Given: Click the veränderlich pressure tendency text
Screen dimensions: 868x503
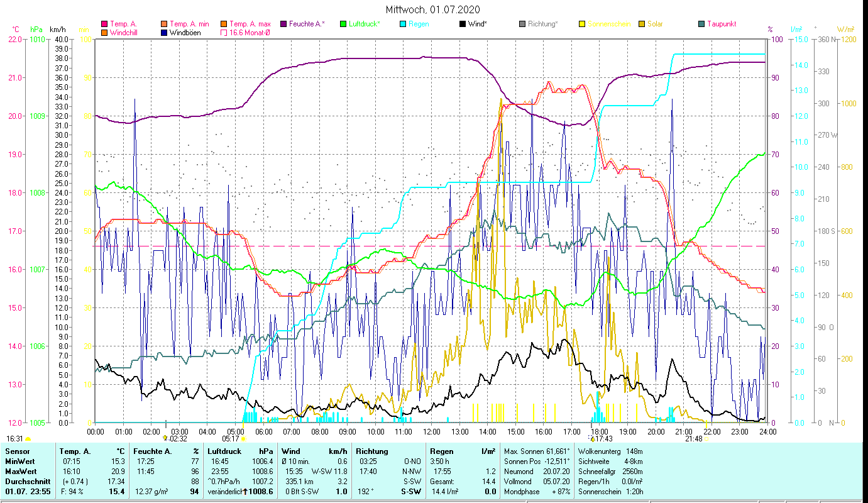Looking at the screenshot, I should tap(224, 492).
